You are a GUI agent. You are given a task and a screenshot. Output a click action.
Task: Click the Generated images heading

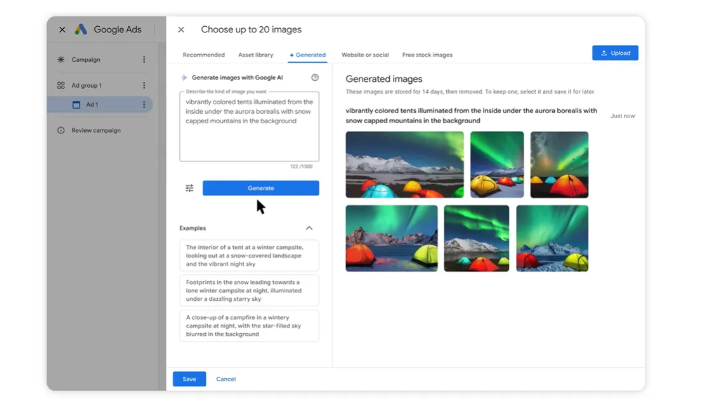pos(384,79)
